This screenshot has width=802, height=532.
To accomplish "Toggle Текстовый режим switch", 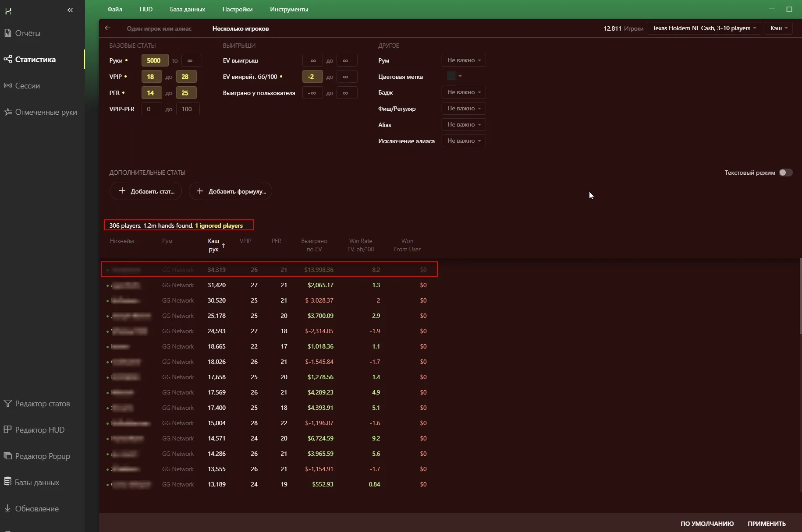I will pos(785,173).
